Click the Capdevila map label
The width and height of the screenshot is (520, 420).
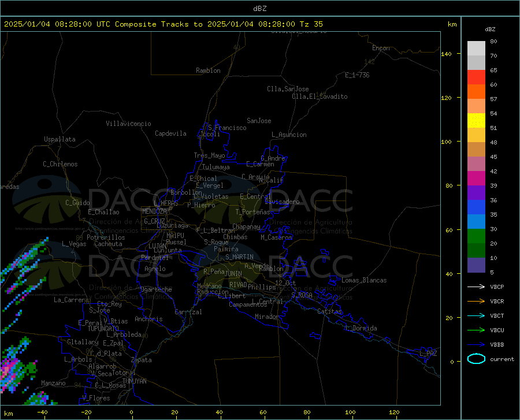coord(170,133)
